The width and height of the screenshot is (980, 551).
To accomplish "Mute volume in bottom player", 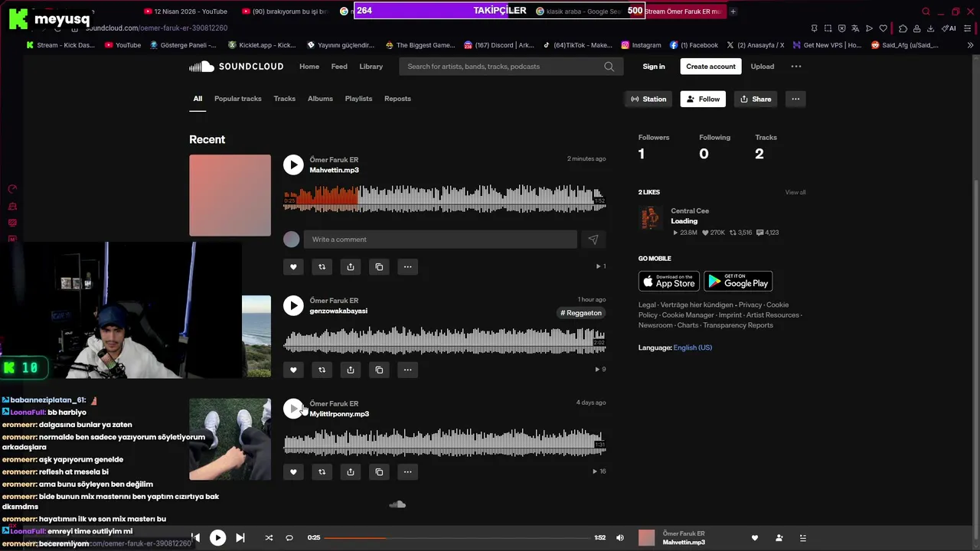I will tap(620, 538).
